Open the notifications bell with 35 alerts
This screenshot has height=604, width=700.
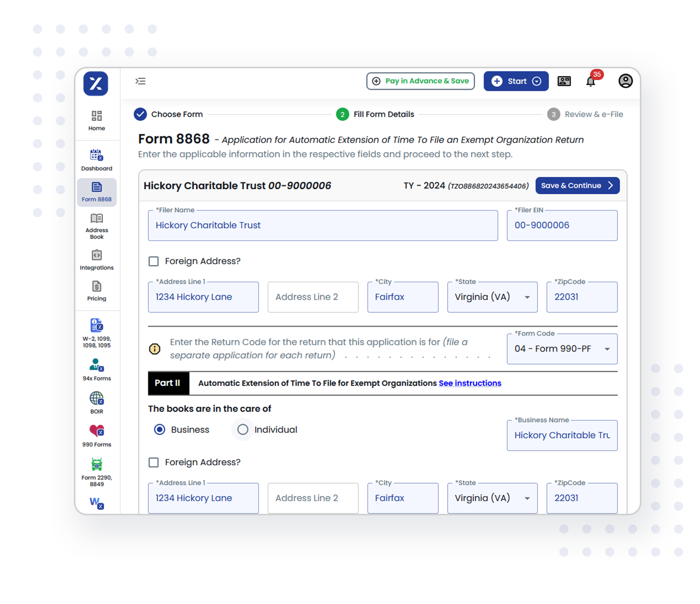[x=591, y=81]
